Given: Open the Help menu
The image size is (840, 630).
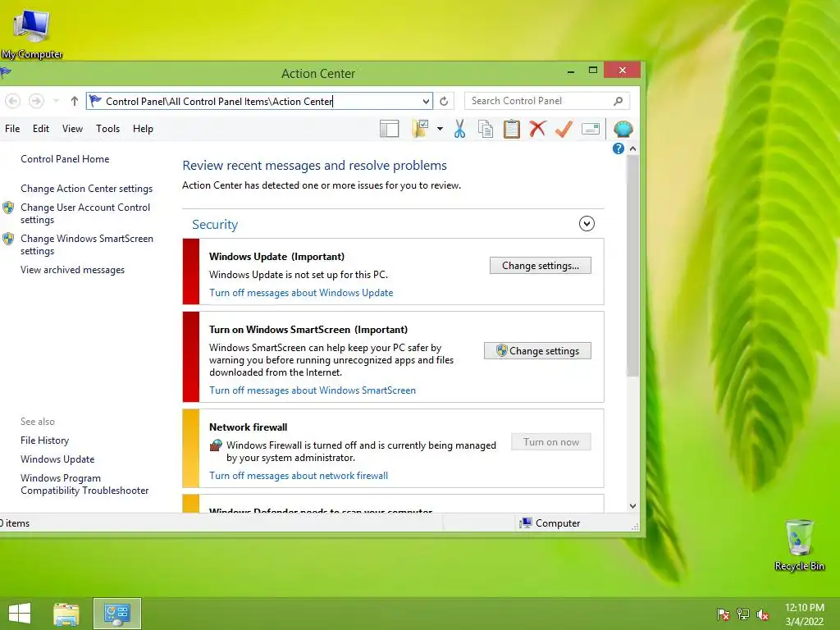Looking at the screenshot, I should click(143, 129).
